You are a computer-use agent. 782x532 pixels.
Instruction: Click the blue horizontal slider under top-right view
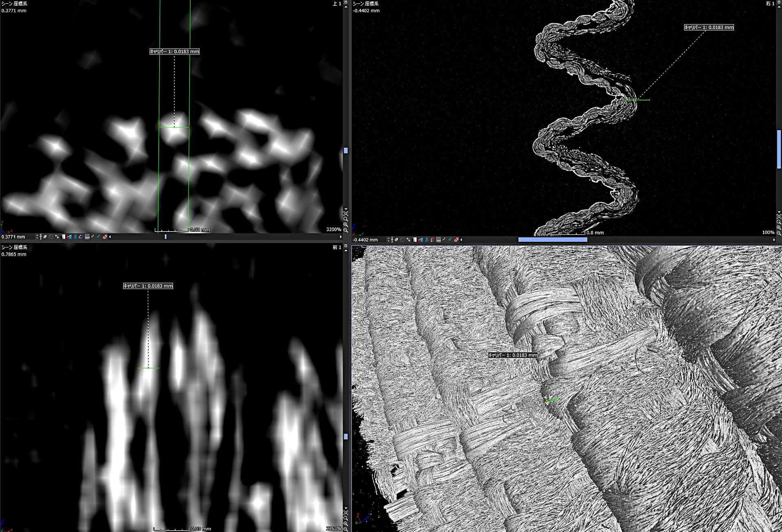[x=552, y=240]
